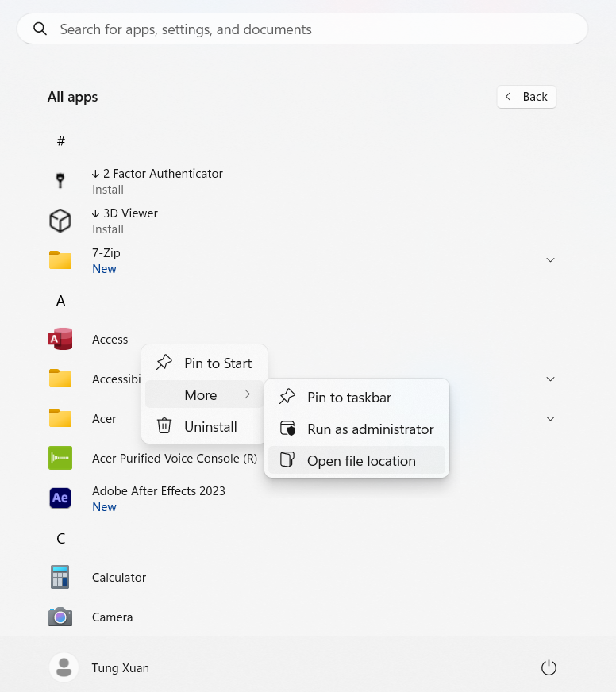This screenshot has height=692, width=616.
Task: Click the pin icon beside Pin to Start
Action: click(164, 363)
